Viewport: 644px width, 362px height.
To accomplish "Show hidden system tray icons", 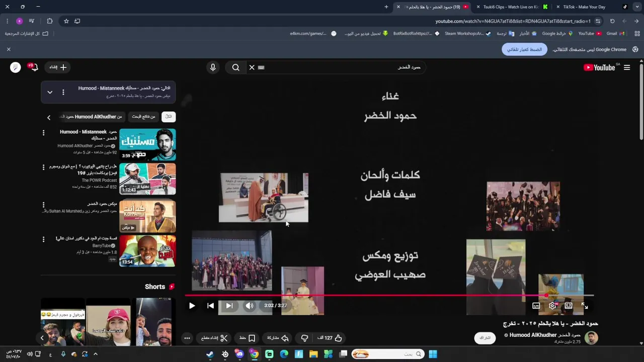I will pyautogui.click(x=96, y=354).
